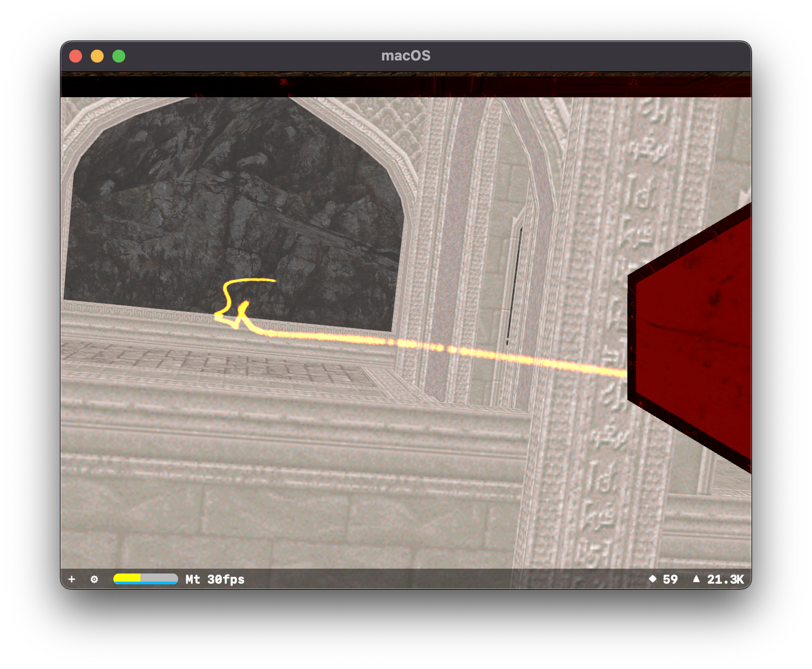Click the diamond icon beside 59
Screen dimensions: 812x669
point(653,579)
